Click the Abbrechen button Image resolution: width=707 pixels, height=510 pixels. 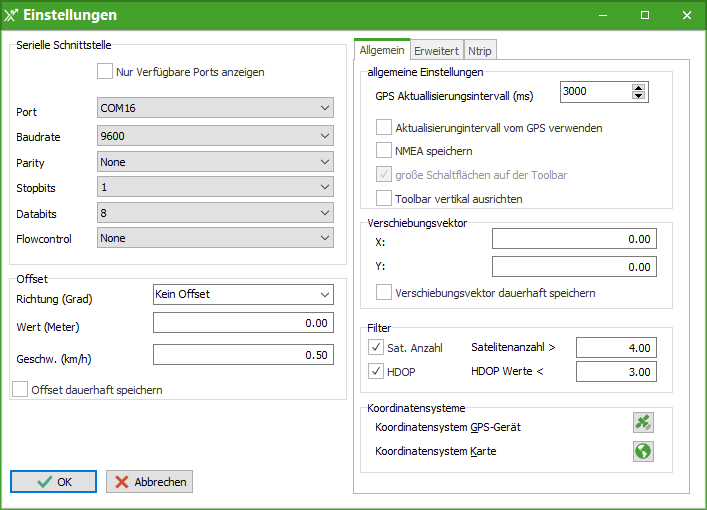coord(149,482)
